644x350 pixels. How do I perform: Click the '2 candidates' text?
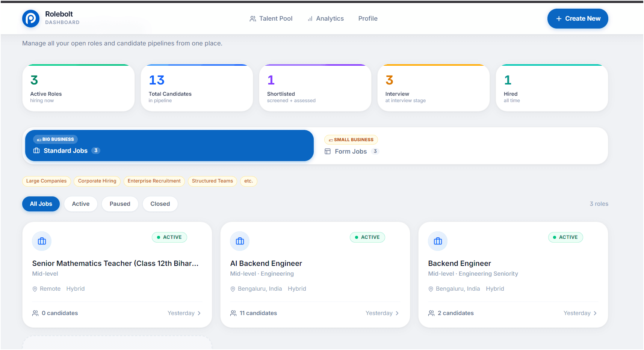(456, 313)
